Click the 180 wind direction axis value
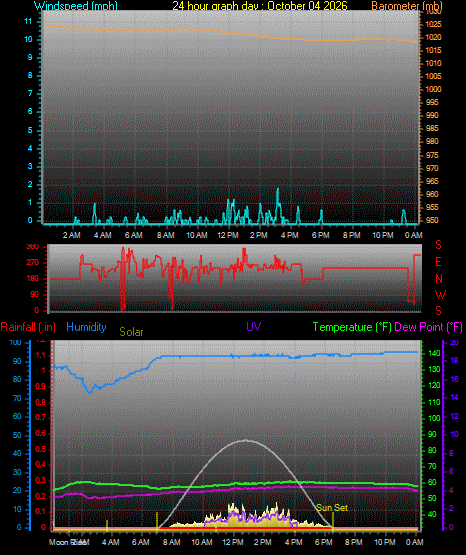 click(33, 279)
